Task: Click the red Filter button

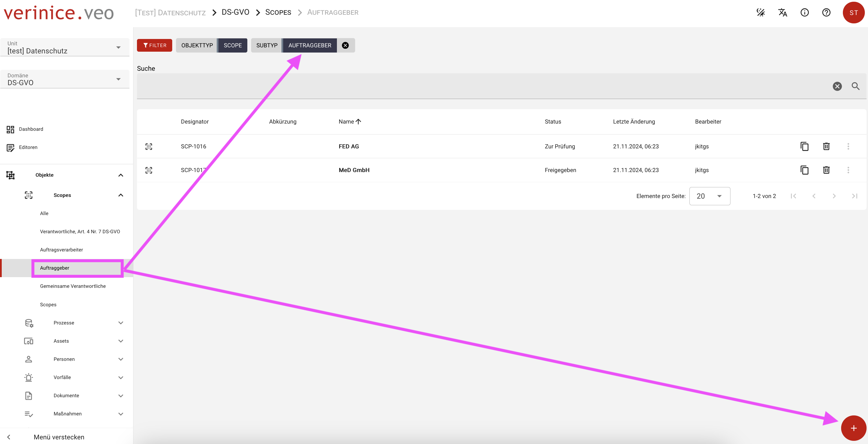Action: pos(154,45)
